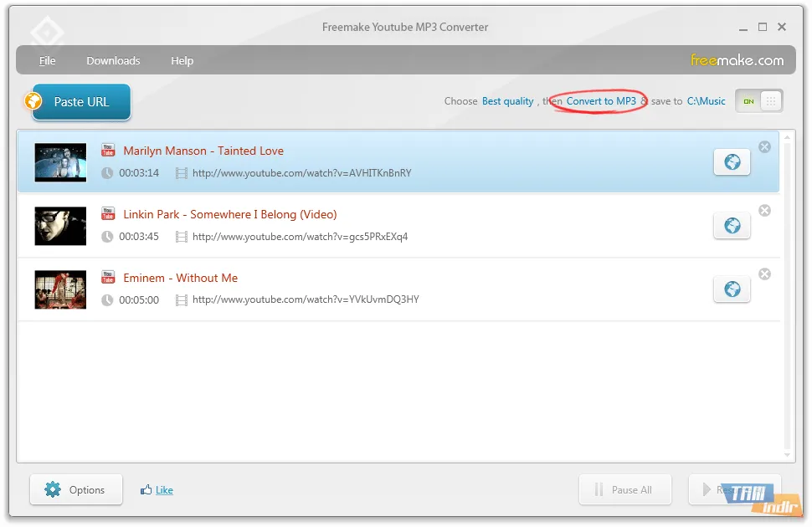Switch the ON download toggle off
Image resolution: width=812 pixels, height=527 pixels.
tap(748, 100)
